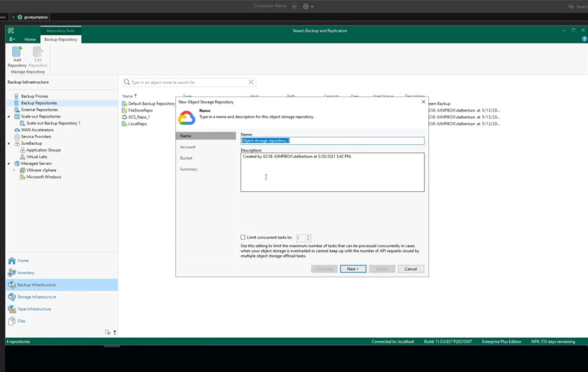Click the SureBackup node icon

click(17, 144)
